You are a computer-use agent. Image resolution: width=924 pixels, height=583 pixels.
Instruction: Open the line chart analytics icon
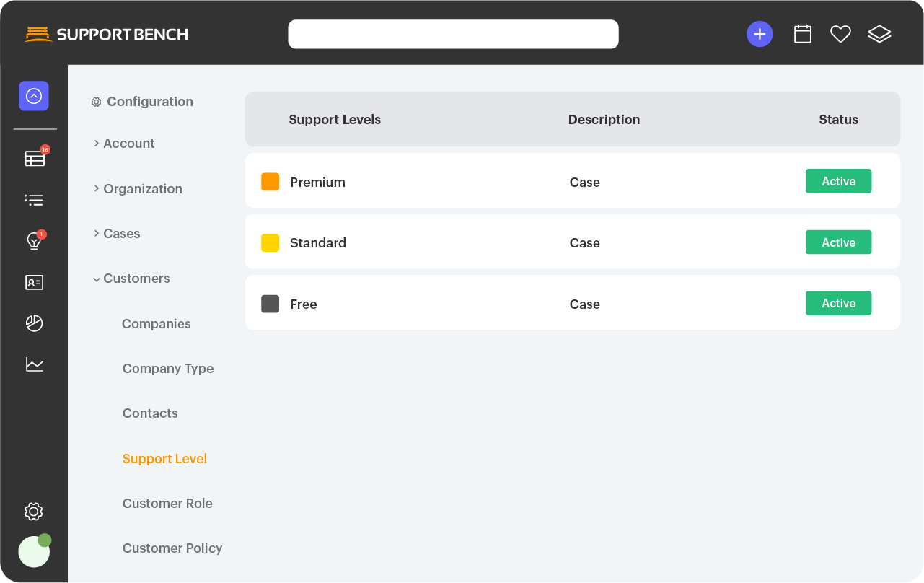coord(34,364)
